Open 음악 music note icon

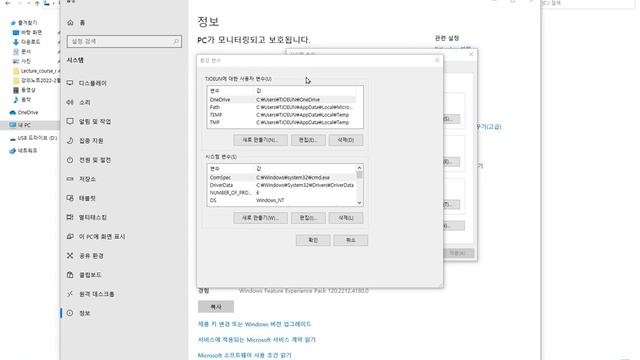[x=16, y=100]
